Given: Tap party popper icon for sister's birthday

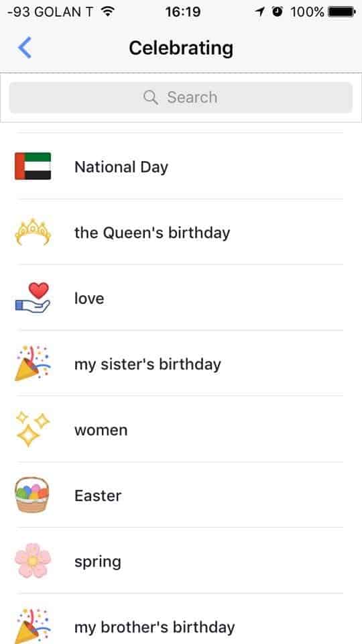Looking at the screenshot, I should [32, 364].
